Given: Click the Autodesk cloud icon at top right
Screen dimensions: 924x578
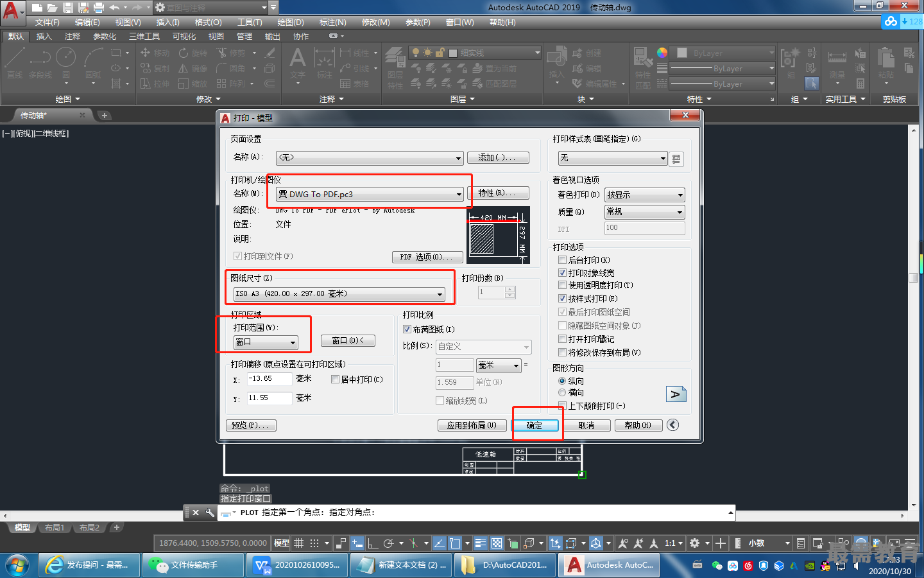Looking at the screenshot, I should [891, 21].
